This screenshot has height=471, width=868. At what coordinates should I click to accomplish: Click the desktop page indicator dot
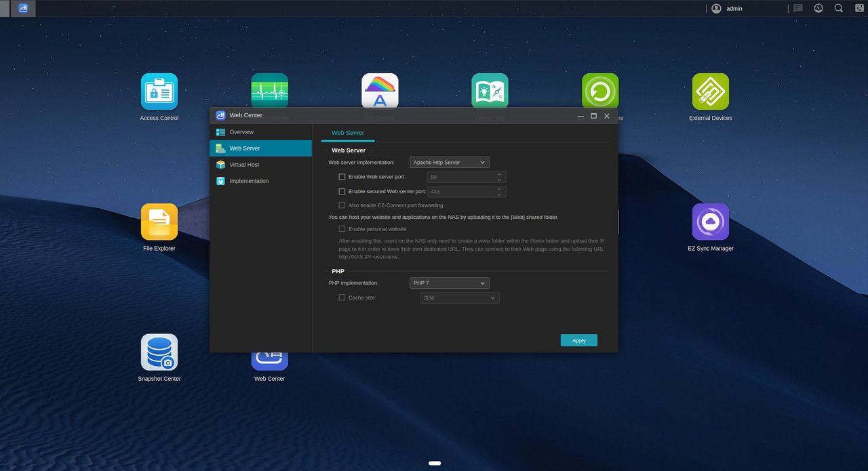[x=435, y=463]
